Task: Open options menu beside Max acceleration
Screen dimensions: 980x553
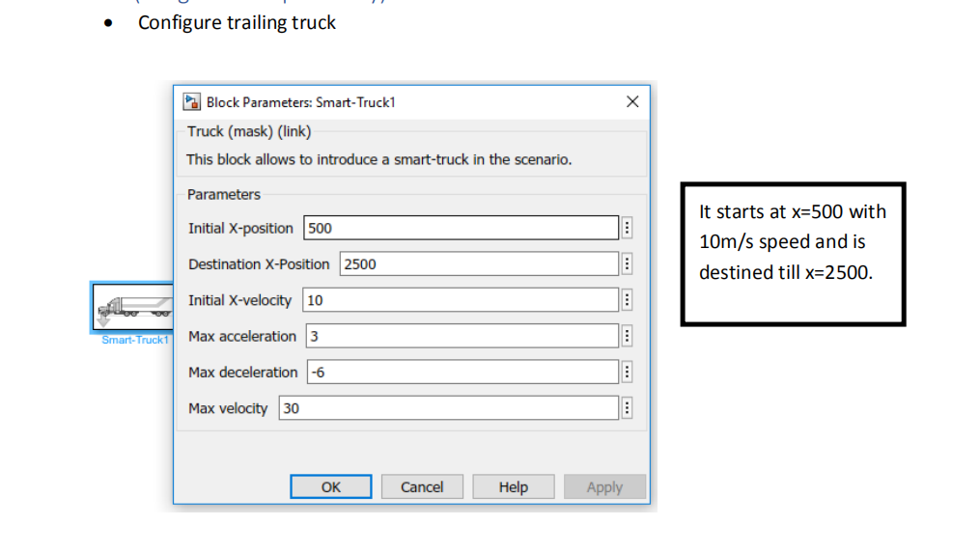Action: (627, 336)
